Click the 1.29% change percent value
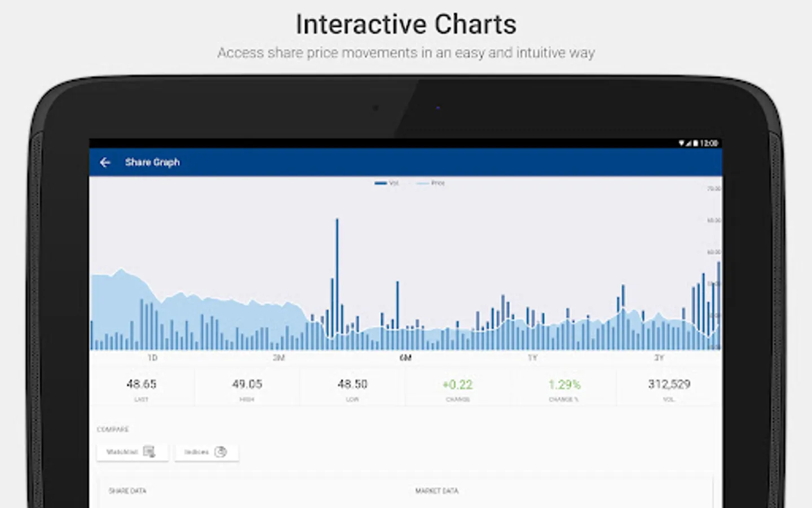812x508 pixels. tap(564, 384)
